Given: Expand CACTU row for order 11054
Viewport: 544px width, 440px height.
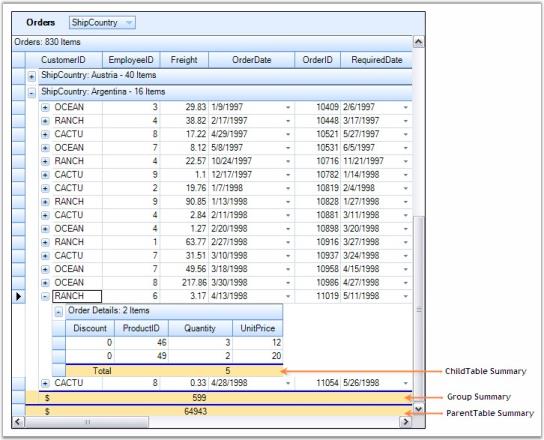Looking at the screenshot, I should point(45,383).
